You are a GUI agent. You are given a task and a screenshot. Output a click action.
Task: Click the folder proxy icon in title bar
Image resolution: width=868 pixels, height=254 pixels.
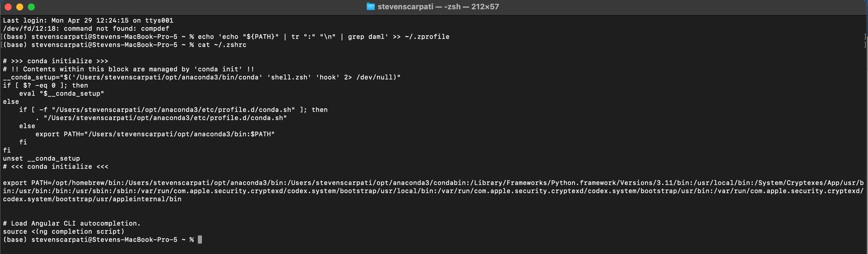[x=370, y=7]
